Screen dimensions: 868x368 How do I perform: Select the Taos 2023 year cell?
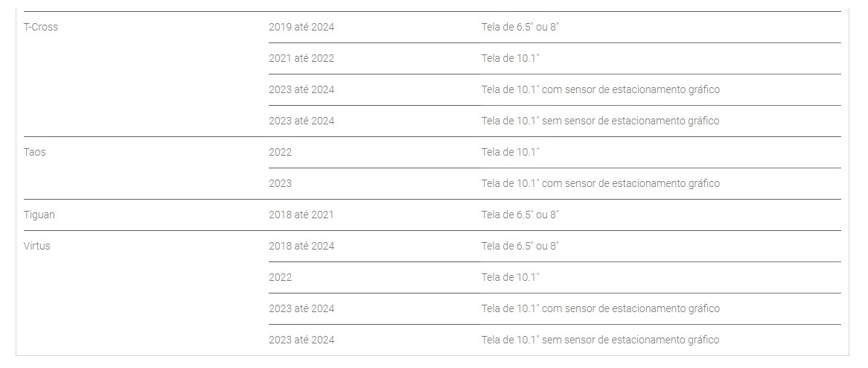280,183
